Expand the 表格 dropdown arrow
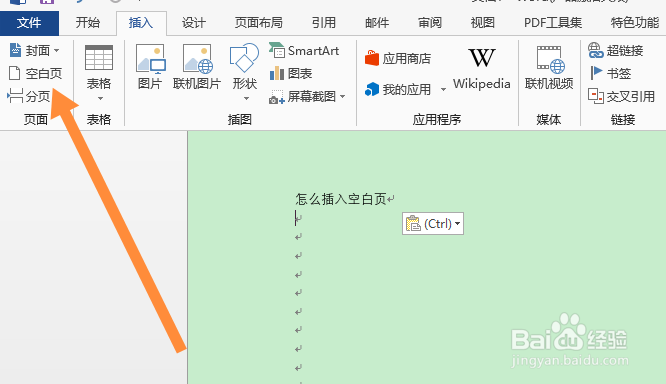The height and width of the screenshot is (384, 666). click(100, 99)
